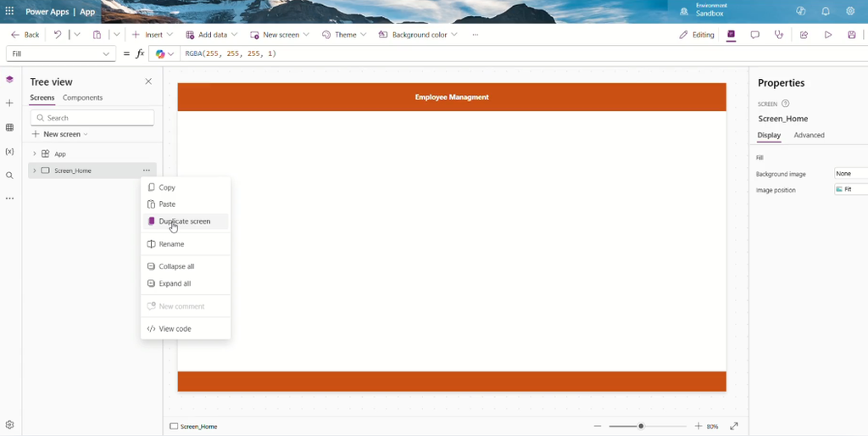The width and height of the screenshot is (868, 436).
Task: Open the Variables icon in the left sidebar
Action: tap(9, 151)
